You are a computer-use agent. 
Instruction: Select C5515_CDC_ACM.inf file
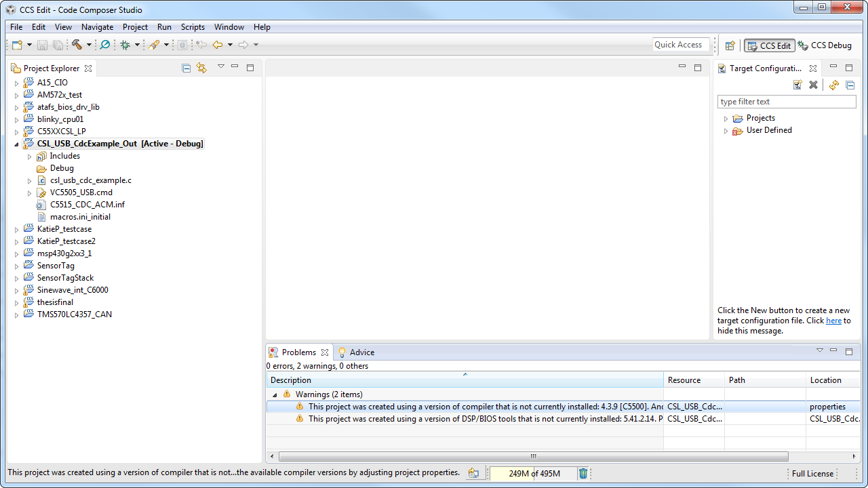click(x=87, y=205)
